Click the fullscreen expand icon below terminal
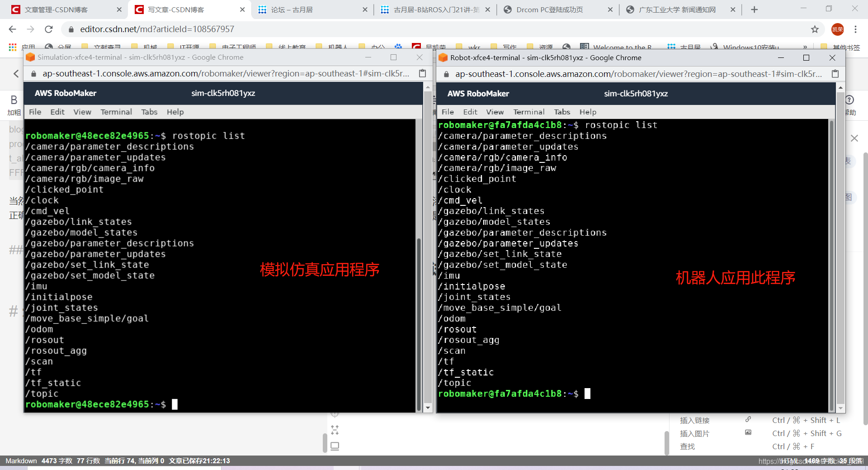The width and height of the screenshot is (868, 470). coord(335,430)
